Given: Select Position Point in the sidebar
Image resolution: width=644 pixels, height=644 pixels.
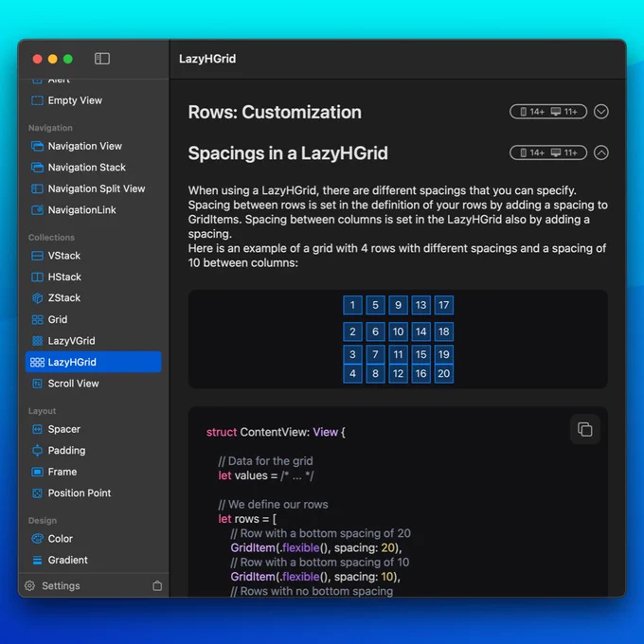Looking at the screenshot, I should tap(94, 493).
